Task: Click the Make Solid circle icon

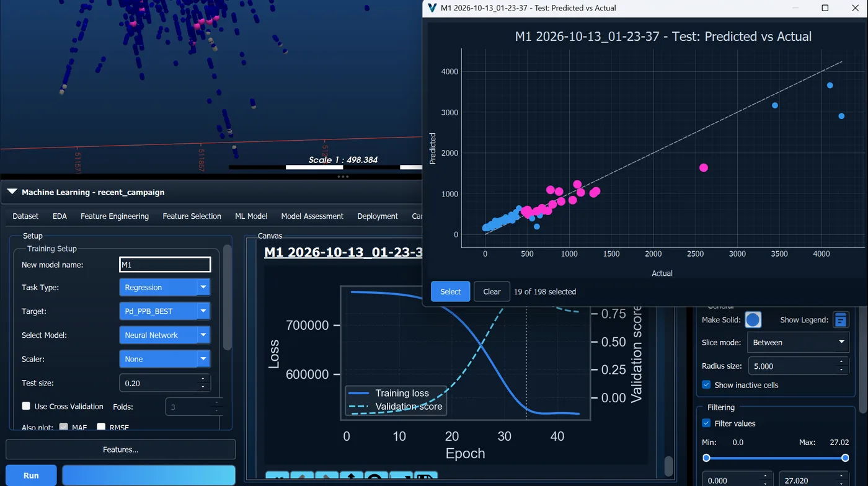Action: pyautogui.click(x=753, y=320)
